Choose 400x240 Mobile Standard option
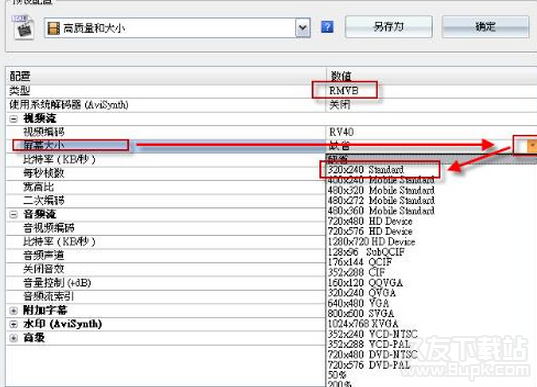Screen dimensions: 537x387 tap(381, 180)
